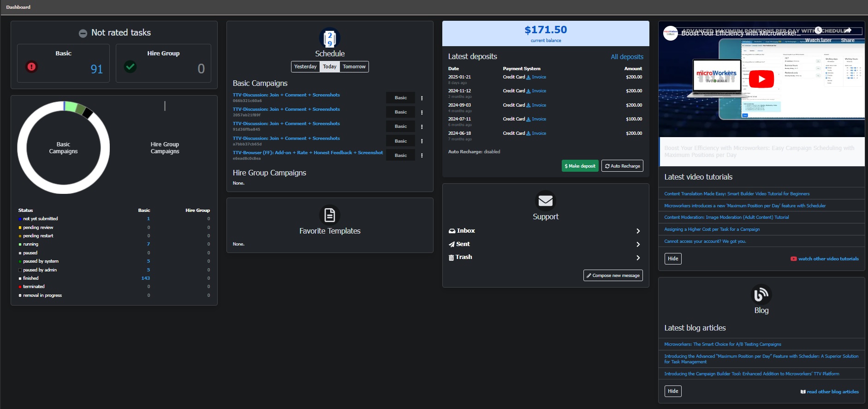Click the $171.50 current balance
This screenshot has height=409, width=868.
(546, 30)
